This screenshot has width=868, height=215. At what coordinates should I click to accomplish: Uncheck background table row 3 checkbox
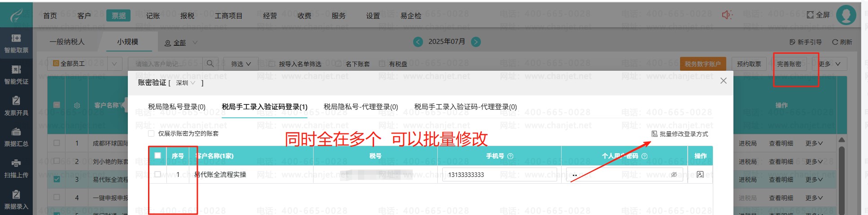(57, 179)
